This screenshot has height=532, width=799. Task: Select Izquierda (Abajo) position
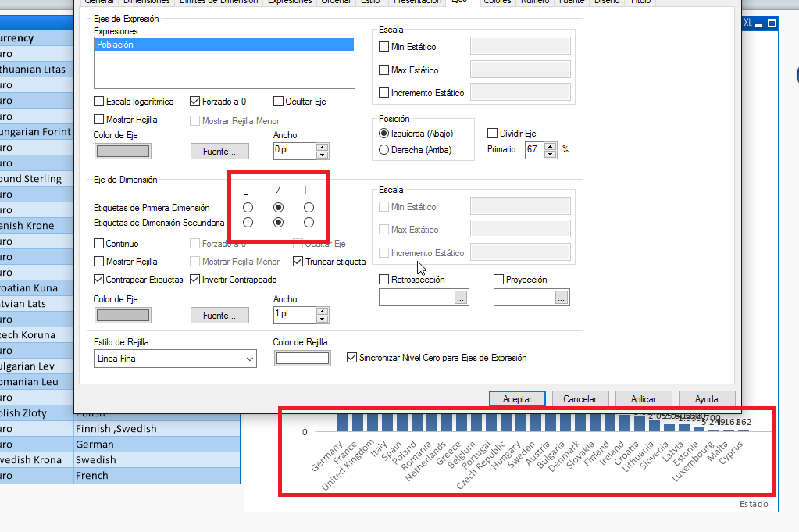pyautogui.click(x=384, y=134)
